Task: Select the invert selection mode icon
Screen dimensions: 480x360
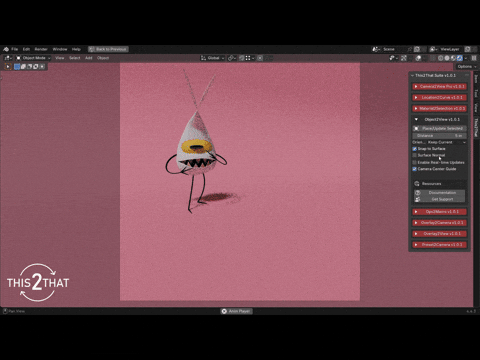Action: click(x=36, y=67)
